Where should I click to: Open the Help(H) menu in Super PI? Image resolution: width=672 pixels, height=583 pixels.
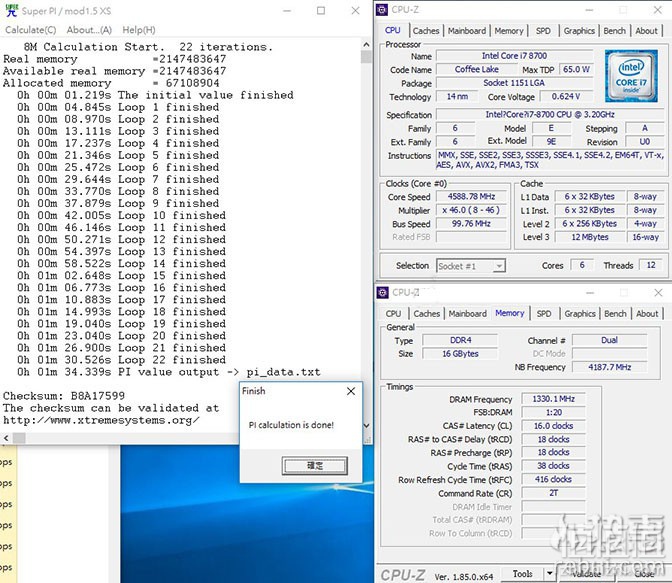(139, 30)
